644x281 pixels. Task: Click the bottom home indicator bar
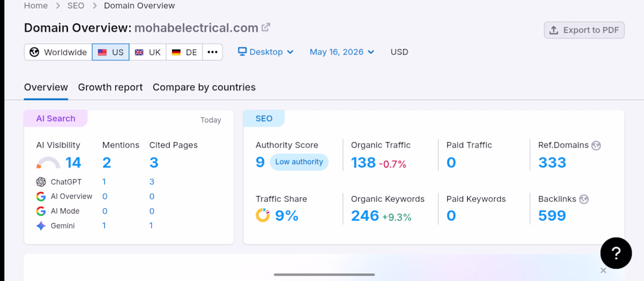tap(324, 275)
